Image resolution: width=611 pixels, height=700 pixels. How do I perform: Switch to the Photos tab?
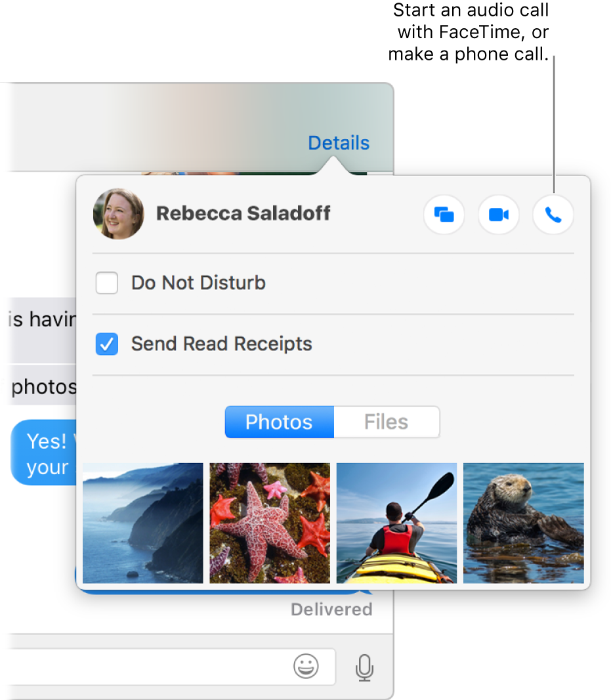click(x=279, y=422)
